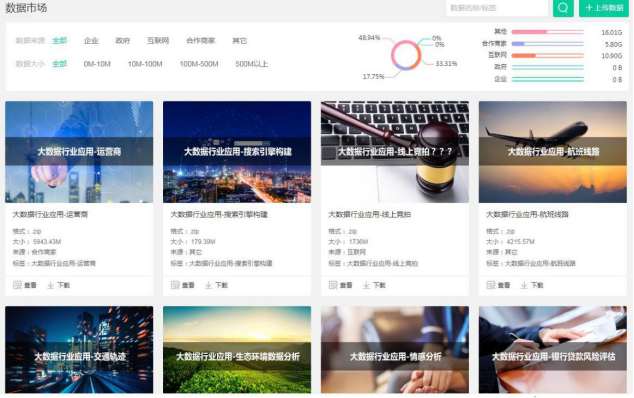Click the data name search input field
This screenshot has height=398, width=634.
(497, 8)
